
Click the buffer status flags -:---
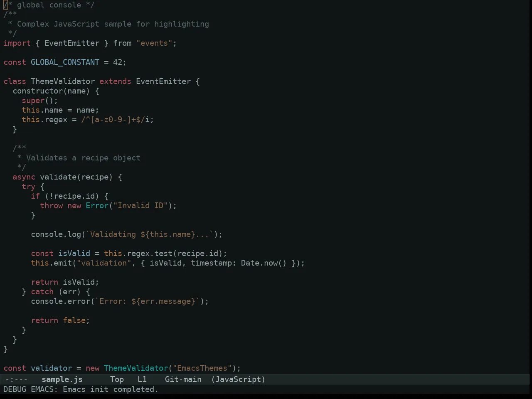16,379
